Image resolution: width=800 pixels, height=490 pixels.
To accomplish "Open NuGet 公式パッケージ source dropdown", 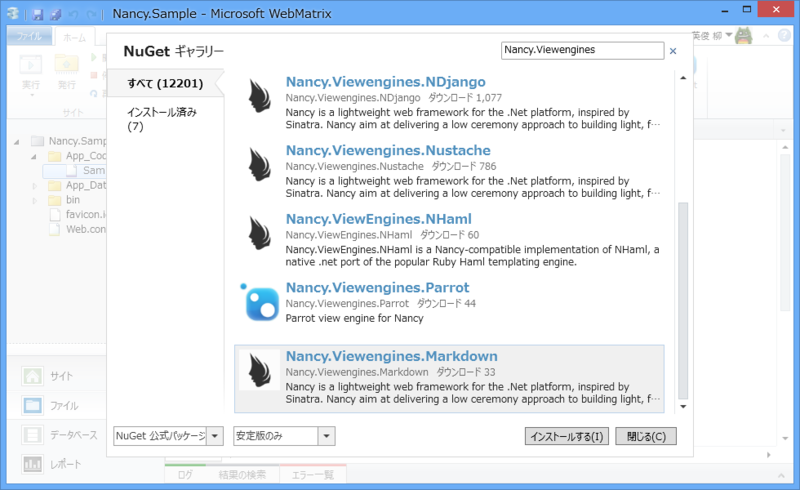I will click(x=215, y=436).
